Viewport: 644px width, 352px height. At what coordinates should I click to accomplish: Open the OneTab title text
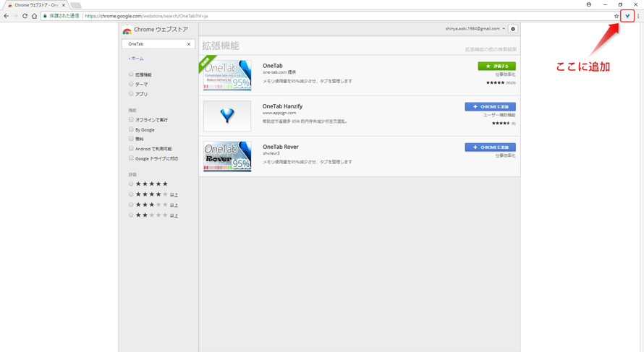click(273, 66)
